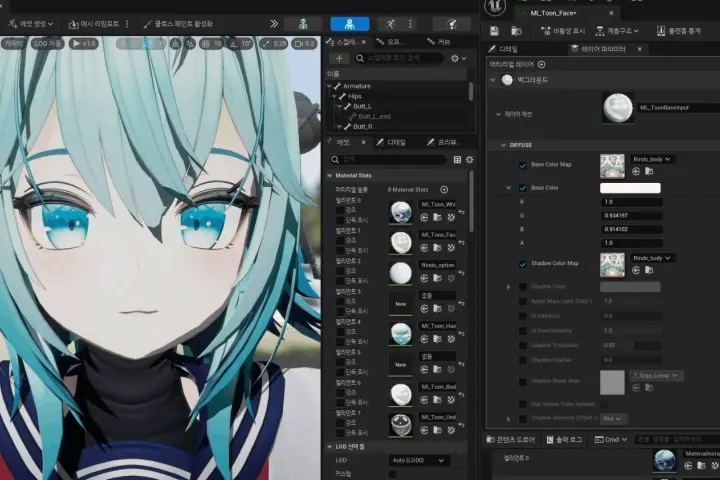Use selected asset arrow for Element 0 material
Viewport: 720px width, 480px height.
coord(424,217)
